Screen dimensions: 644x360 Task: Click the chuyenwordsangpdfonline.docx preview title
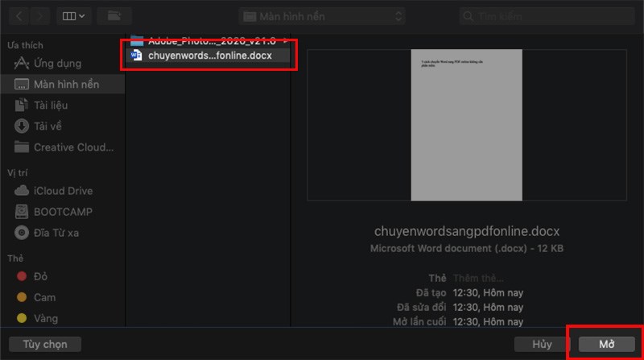(x=467, y=231)
